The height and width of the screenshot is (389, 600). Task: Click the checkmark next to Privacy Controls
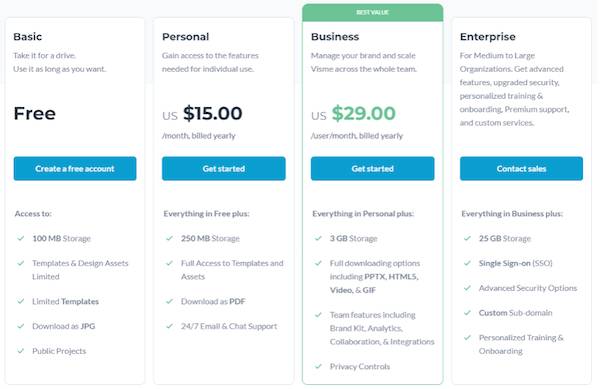[318, 366]
